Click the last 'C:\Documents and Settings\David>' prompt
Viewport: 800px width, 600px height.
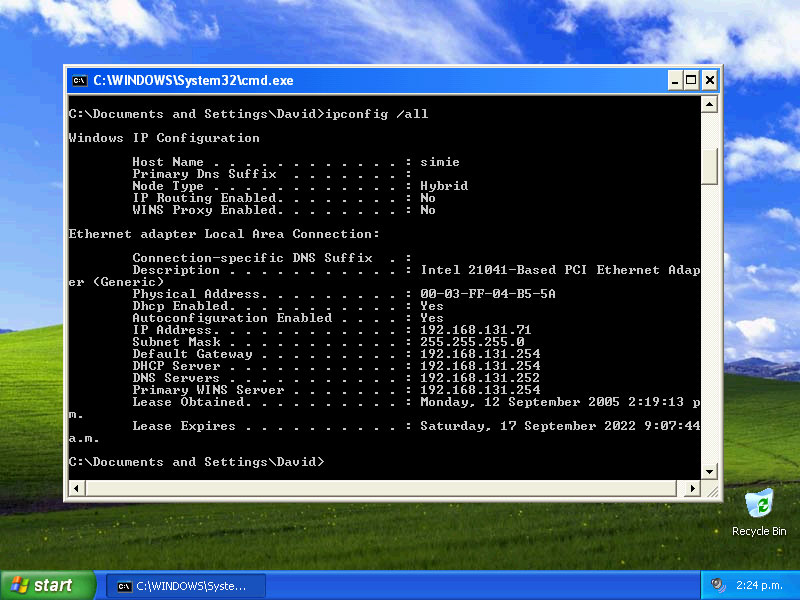[x=196, y=462]
